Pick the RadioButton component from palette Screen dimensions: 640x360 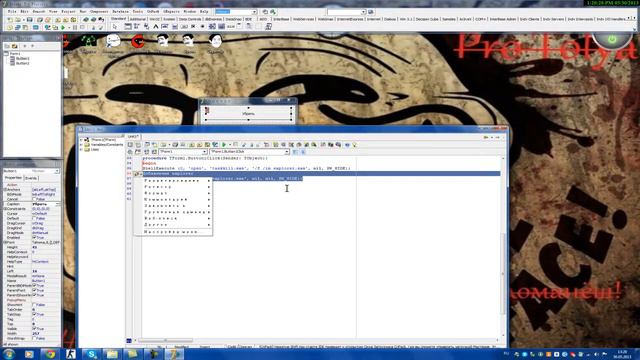click(x=202, y=27)
